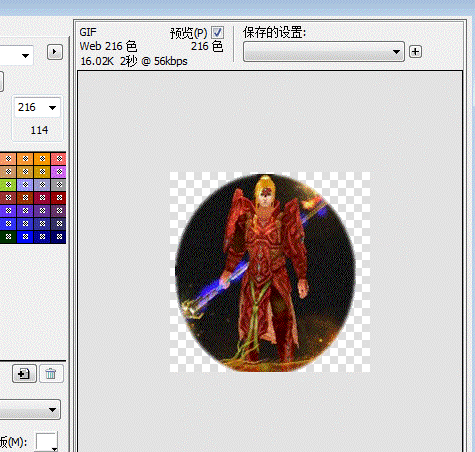Select the coral red swatch
Viewport: 475px width, 452px height.
point(59,159)
